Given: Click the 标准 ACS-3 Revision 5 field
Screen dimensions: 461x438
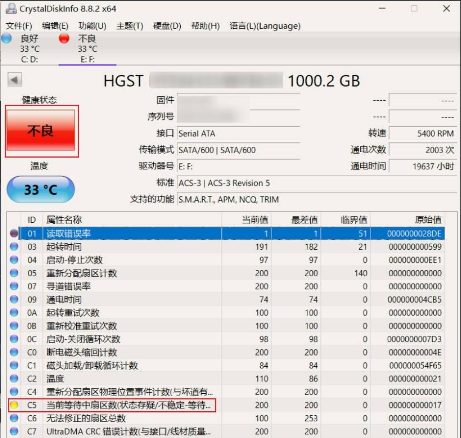Looking at the screenshot, I should click(317, 183).
